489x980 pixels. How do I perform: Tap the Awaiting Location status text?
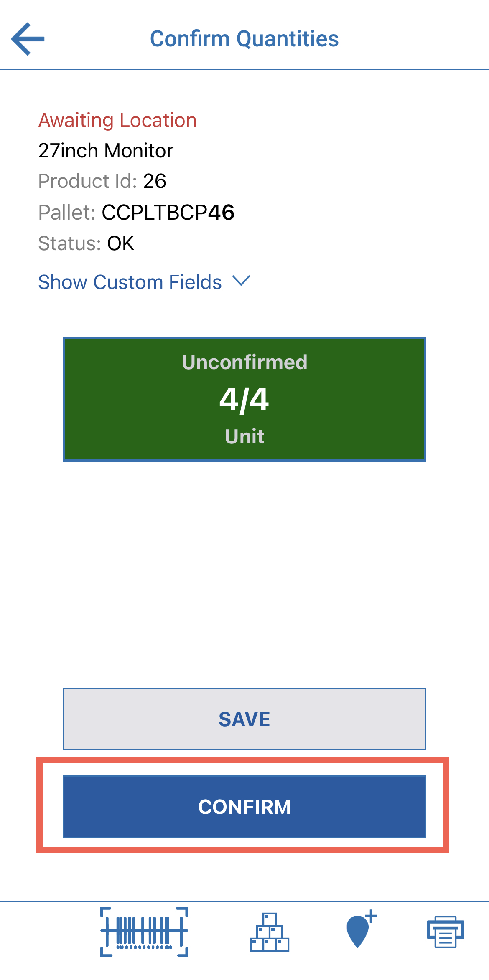[x=117, y=120]
